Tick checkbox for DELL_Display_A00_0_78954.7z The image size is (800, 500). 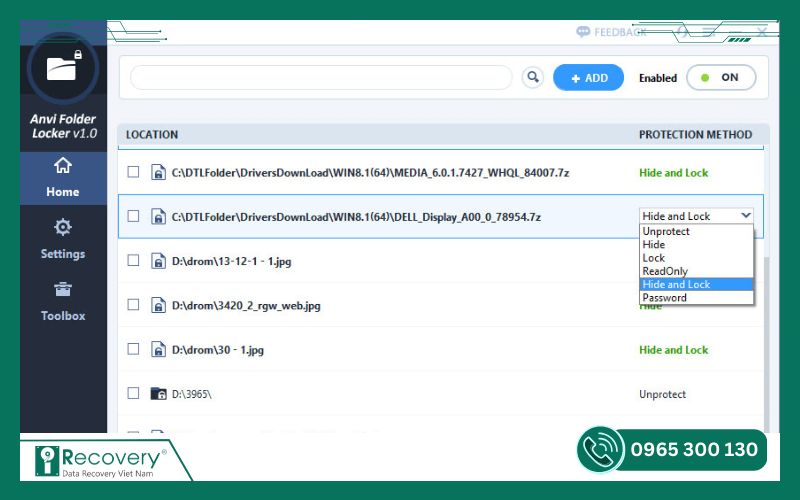click(133, 216)
